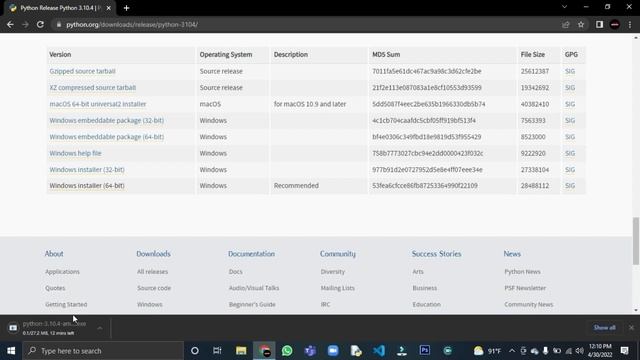640x360 pixels.
Task: Open PSF Newsletter footer link
Action: (x=525, y=288)
